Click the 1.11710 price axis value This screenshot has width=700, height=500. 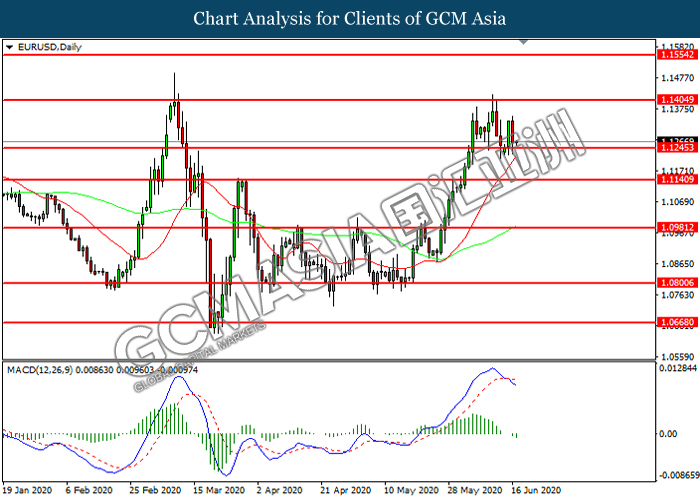tap(678, 171)
